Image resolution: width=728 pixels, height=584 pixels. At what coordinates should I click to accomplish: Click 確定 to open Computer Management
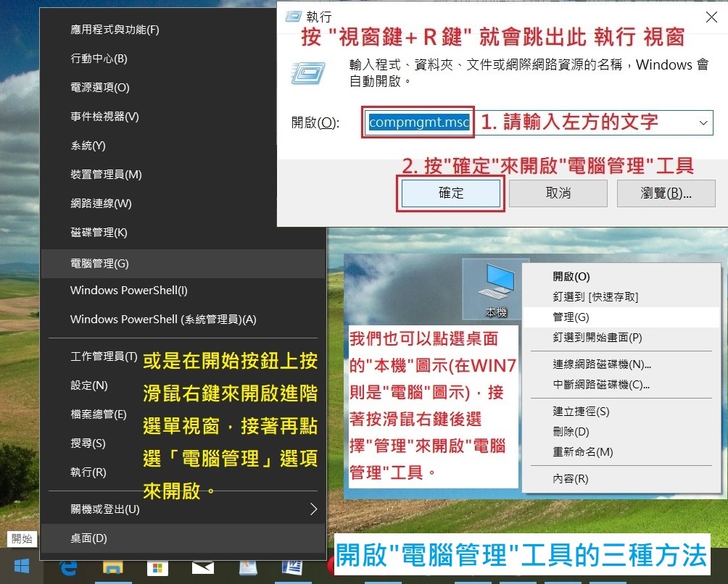tap(450, 193)
